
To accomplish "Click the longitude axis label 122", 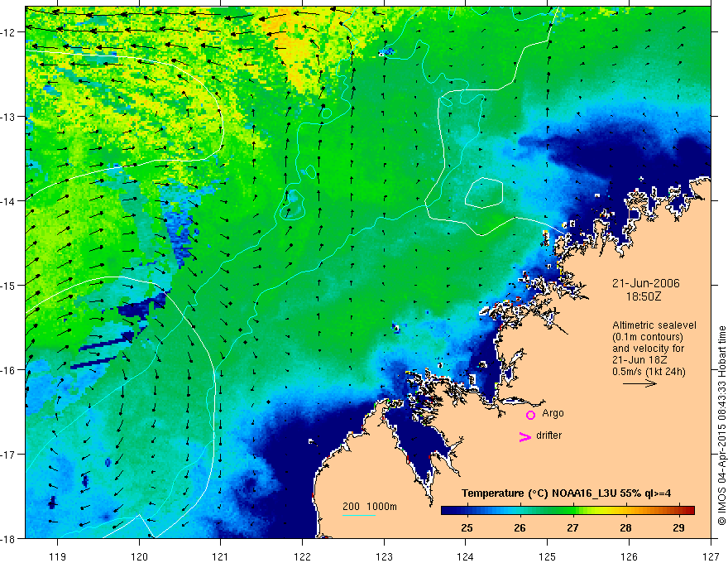I will coord(302,556).
